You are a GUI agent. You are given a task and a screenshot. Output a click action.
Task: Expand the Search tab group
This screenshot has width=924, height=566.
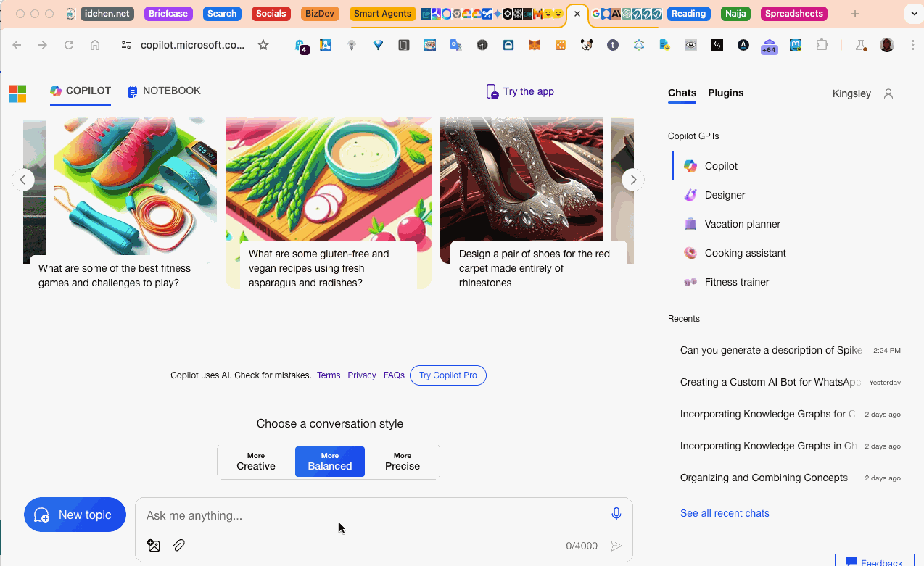point(222,14)
